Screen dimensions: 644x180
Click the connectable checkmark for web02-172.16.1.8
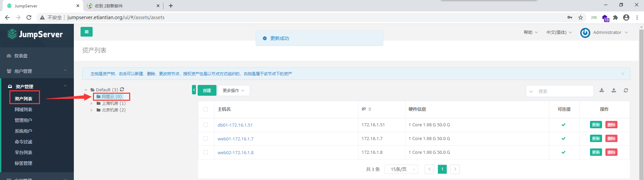pyautogui.click(x=563, y=152)
